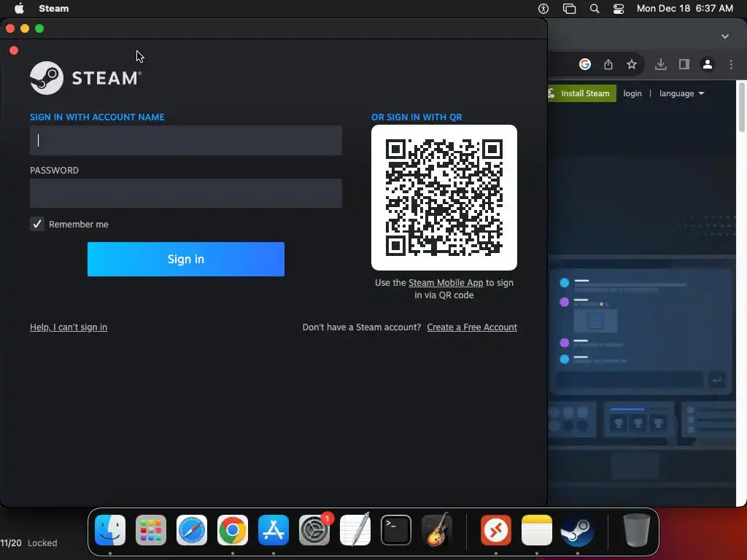Open the Remote Desktop app in the dock
Image resolution: width=747 pixels, height=560 pixels.
click(x=496, y=530)
